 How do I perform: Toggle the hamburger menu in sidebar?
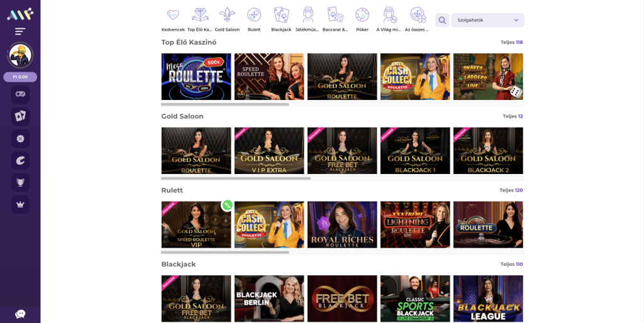click(x=20, y=31)
